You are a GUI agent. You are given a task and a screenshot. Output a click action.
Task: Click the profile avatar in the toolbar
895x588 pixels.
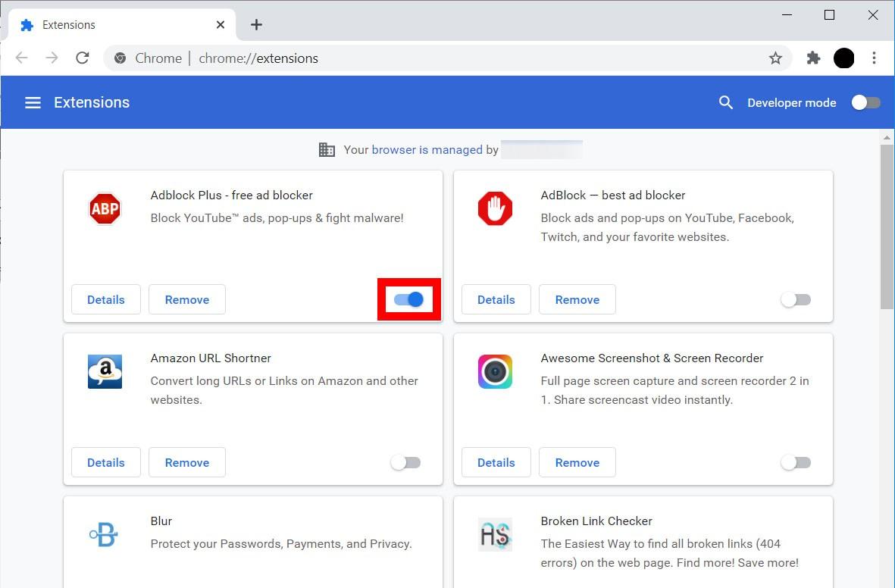[x=843, y=58]
